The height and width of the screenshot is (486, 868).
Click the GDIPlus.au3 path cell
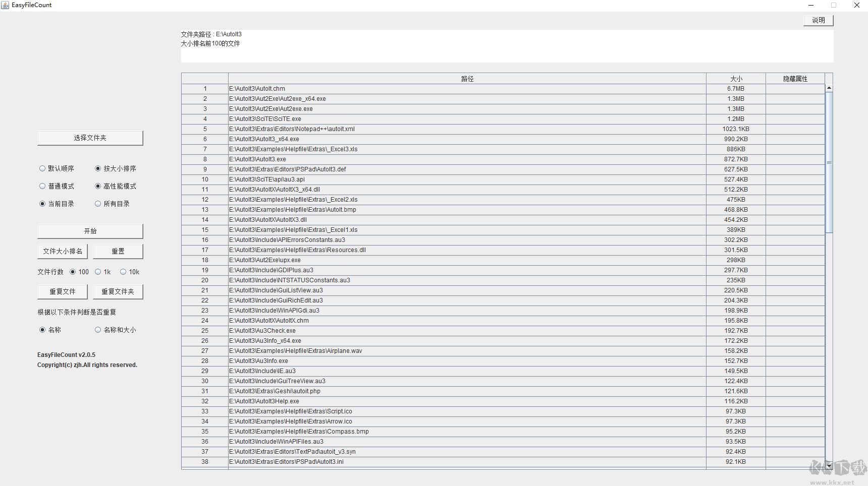pyautogui.click(x=467, y=270)
